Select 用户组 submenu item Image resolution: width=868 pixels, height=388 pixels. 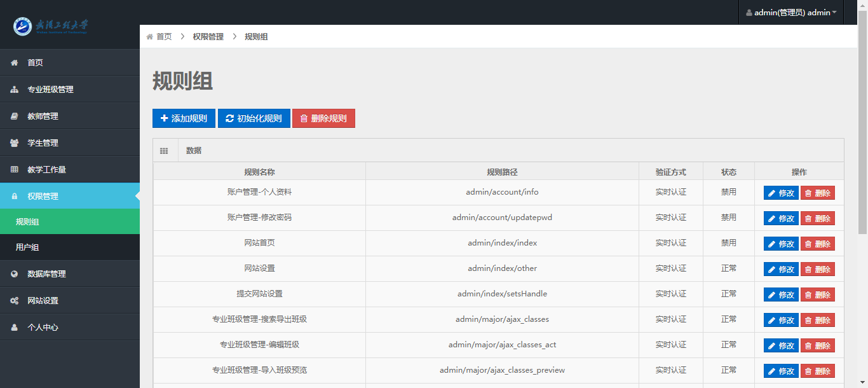click(27, 247)
